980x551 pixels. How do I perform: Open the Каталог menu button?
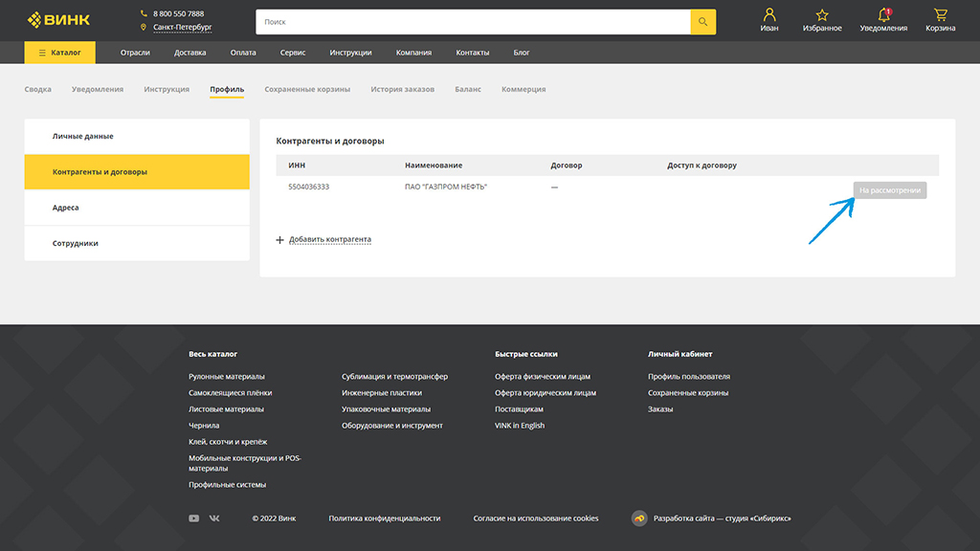[60, 53]
